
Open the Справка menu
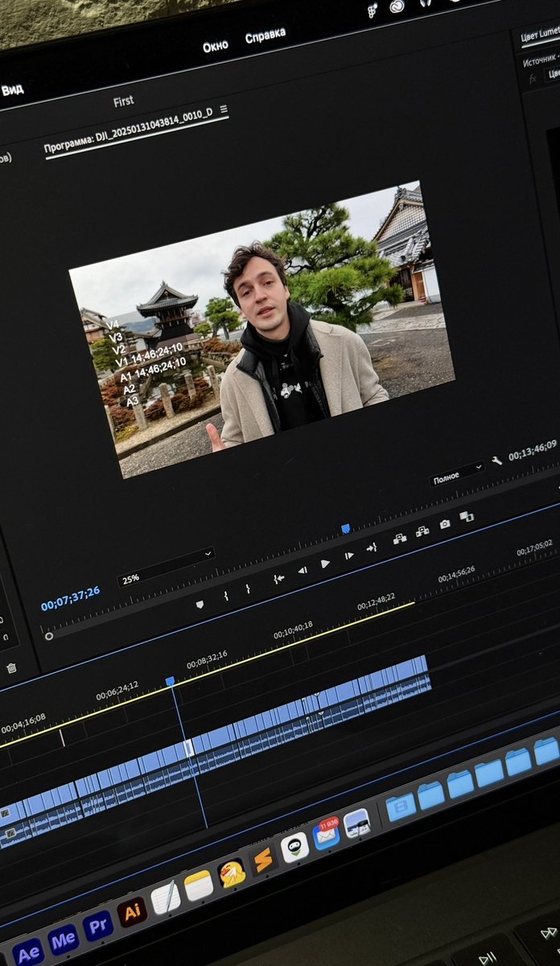pyautogui.click(x=265, y=35)
